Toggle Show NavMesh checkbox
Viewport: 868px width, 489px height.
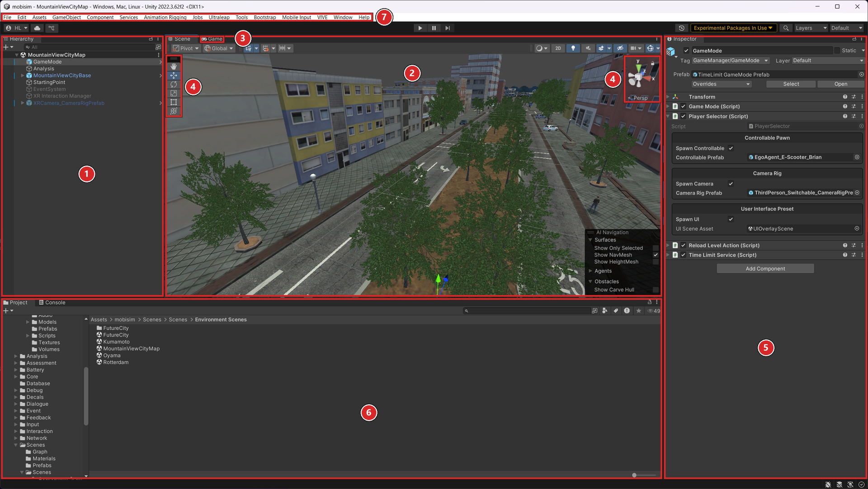[x=656, y=255]
